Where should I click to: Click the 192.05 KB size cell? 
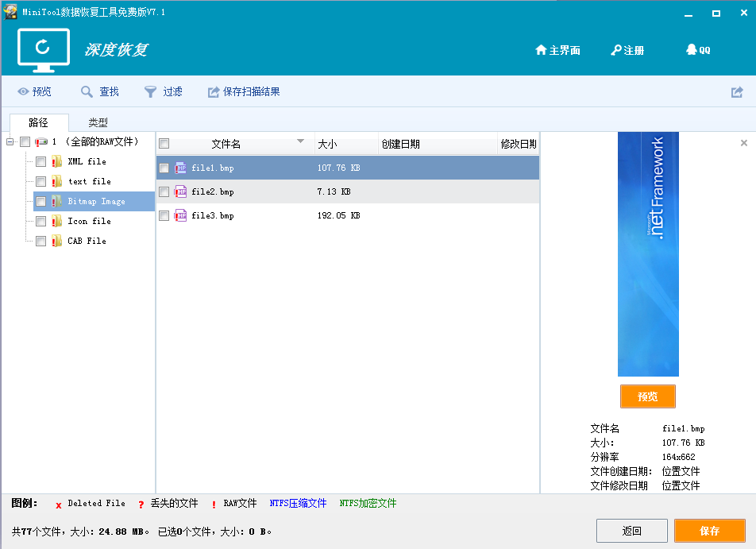(x=338, y=215)
